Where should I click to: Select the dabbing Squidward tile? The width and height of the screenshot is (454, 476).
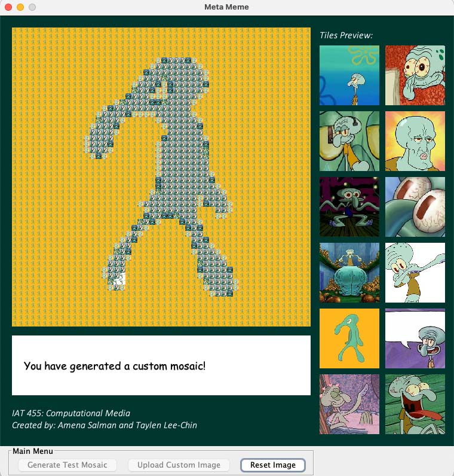point(415,273)
